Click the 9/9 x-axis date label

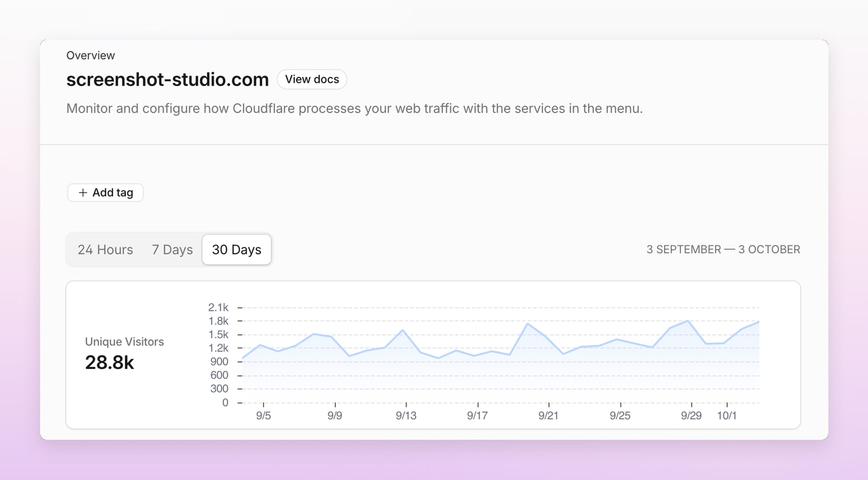click(335, 415)
